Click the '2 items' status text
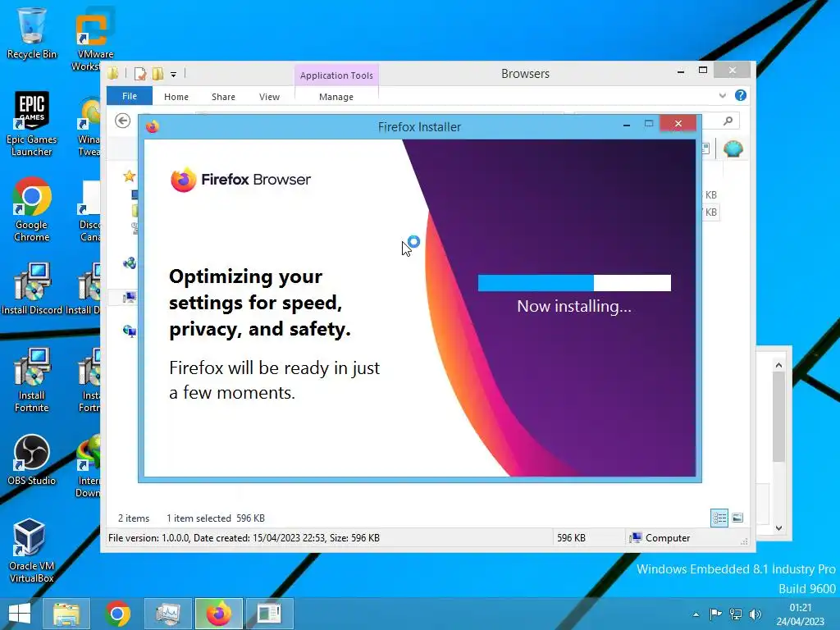 pos(134,518)
